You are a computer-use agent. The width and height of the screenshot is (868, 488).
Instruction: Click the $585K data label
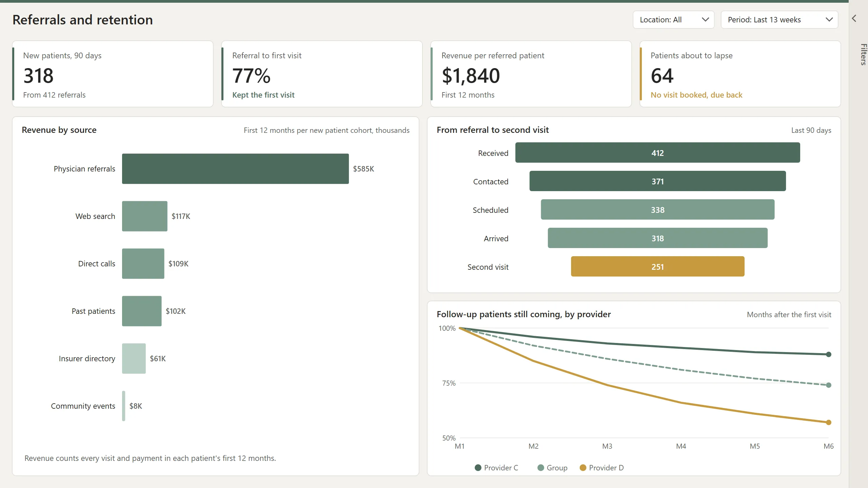363,169
